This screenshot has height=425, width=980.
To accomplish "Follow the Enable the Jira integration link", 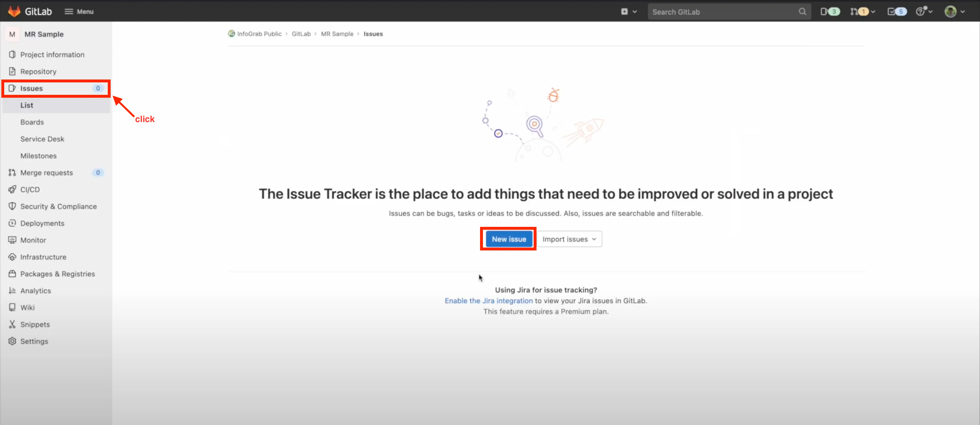I will [488, 301].
